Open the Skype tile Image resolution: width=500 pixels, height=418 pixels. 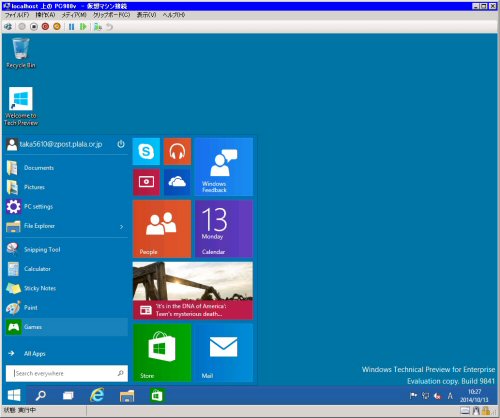146,151
